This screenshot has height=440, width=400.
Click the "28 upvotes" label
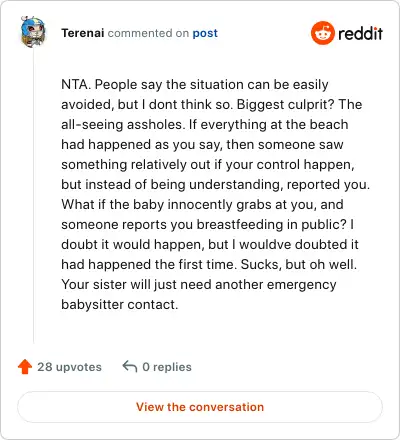pos(69,367)
